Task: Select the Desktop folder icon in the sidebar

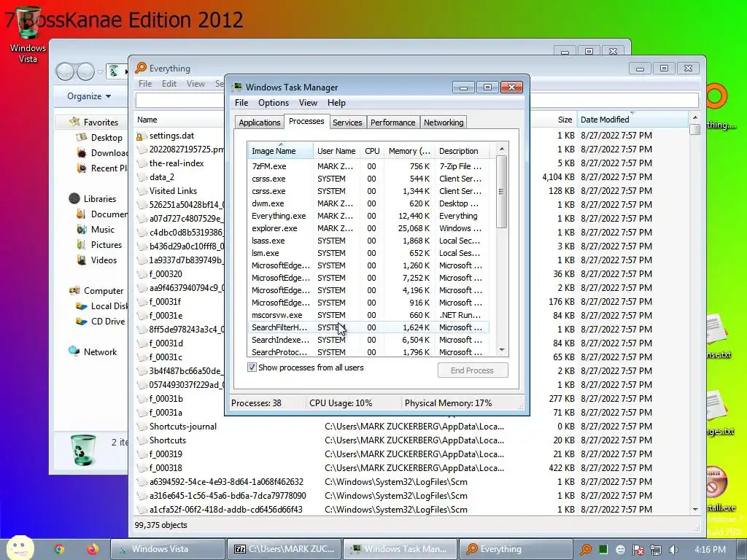Action: point(82,138)
